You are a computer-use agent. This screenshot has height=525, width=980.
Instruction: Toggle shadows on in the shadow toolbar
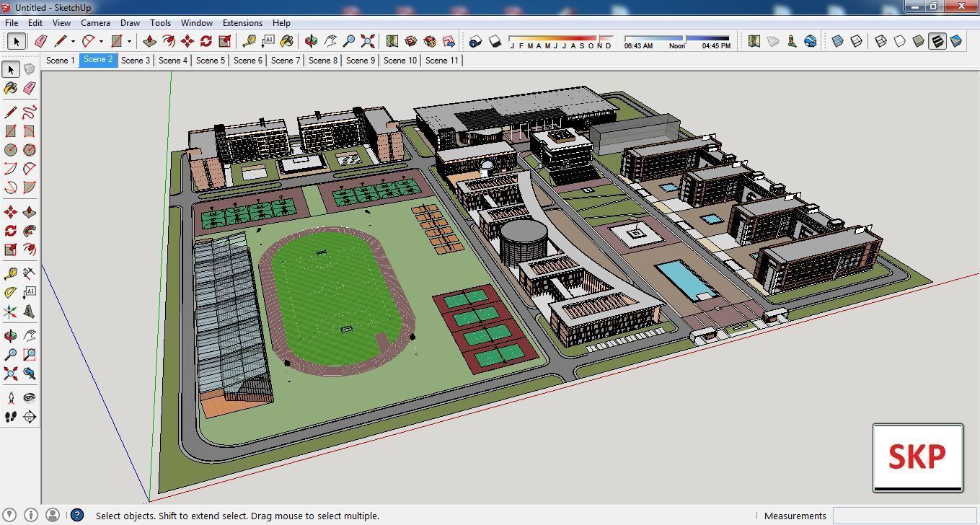point(495,41)
